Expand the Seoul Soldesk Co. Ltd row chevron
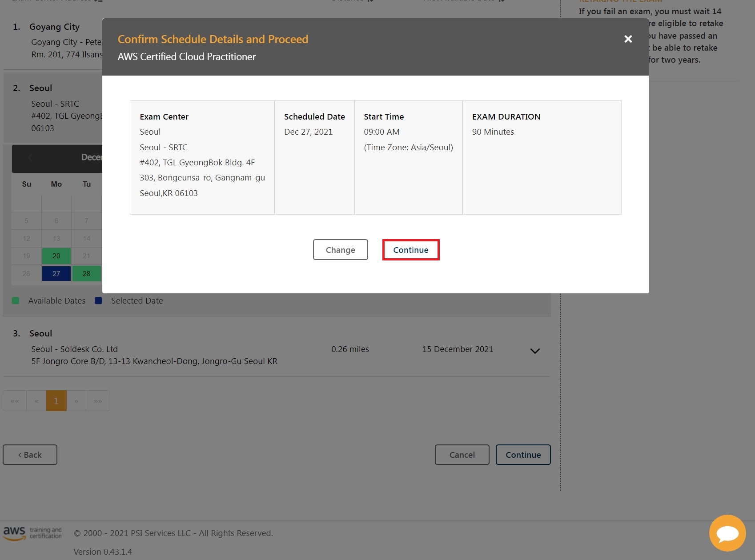The width and height of the screenshot is (755, 560). [x=535, y=351]
